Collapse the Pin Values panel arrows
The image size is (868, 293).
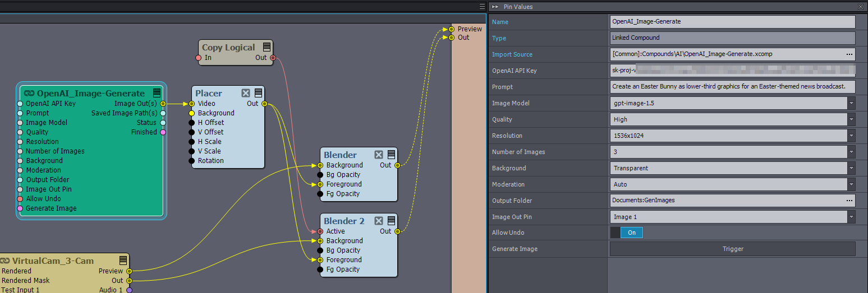pos(495,7)
